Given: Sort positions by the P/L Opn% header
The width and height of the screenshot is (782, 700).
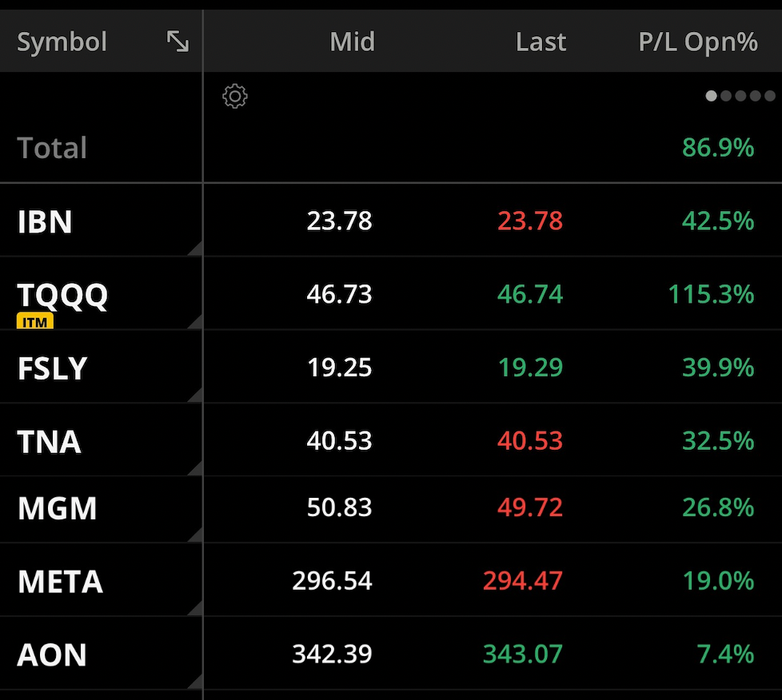Looking at the screenshot, I should click(x=697, y=41).
